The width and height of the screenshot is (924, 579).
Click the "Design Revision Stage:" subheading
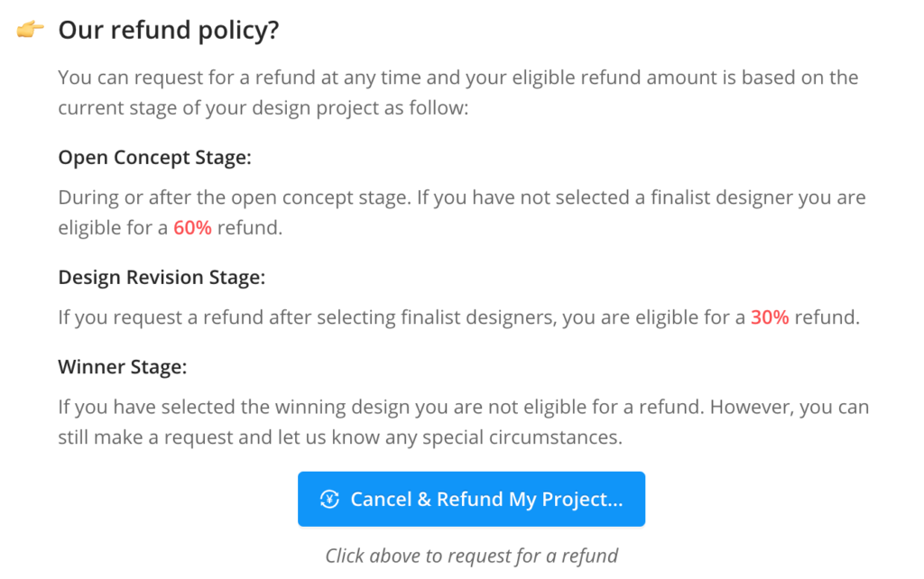[162, 278]
